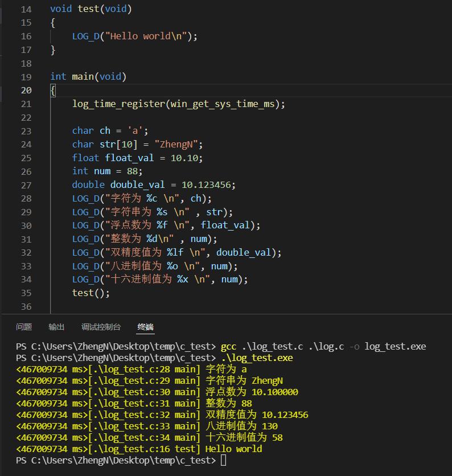
Task: Click the "void test(void)" function declaration
Action: pos(91,9)
